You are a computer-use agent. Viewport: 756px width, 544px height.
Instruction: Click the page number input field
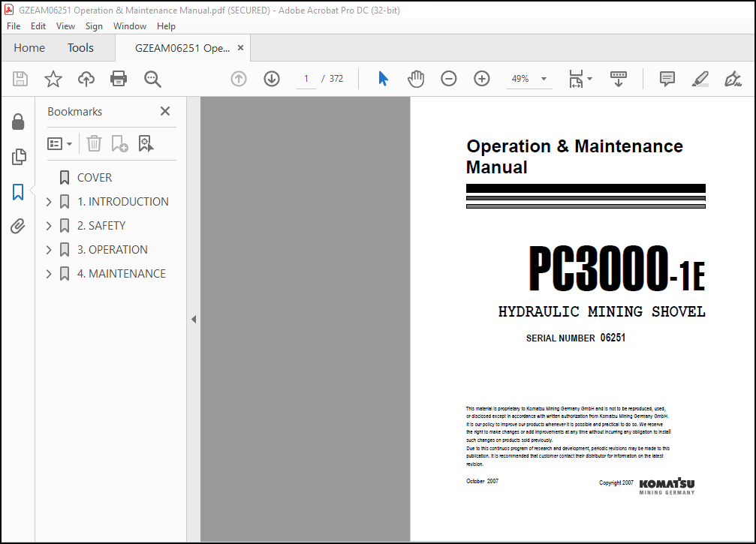(x=306, y=79)
